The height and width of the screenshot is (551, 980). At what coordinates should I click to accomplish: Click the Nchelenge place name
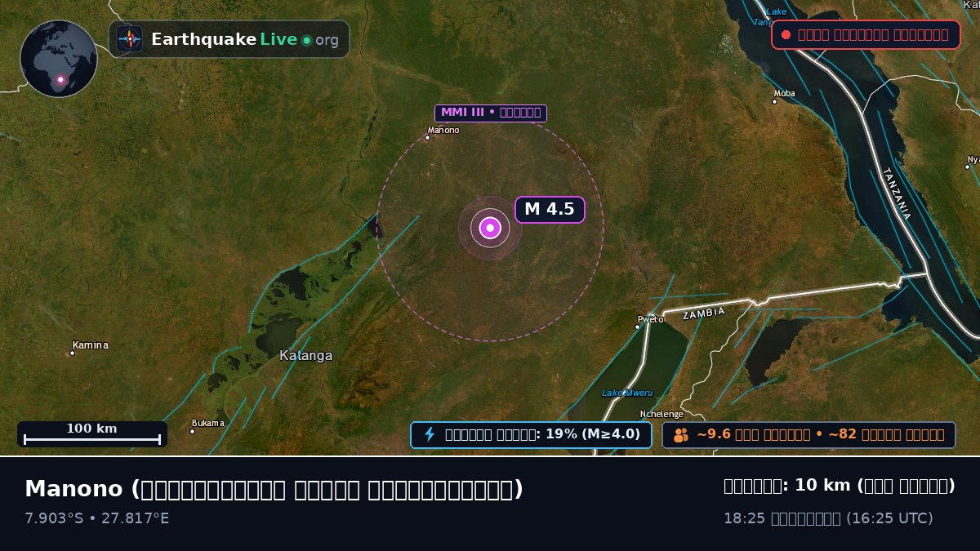pos(661,414)
